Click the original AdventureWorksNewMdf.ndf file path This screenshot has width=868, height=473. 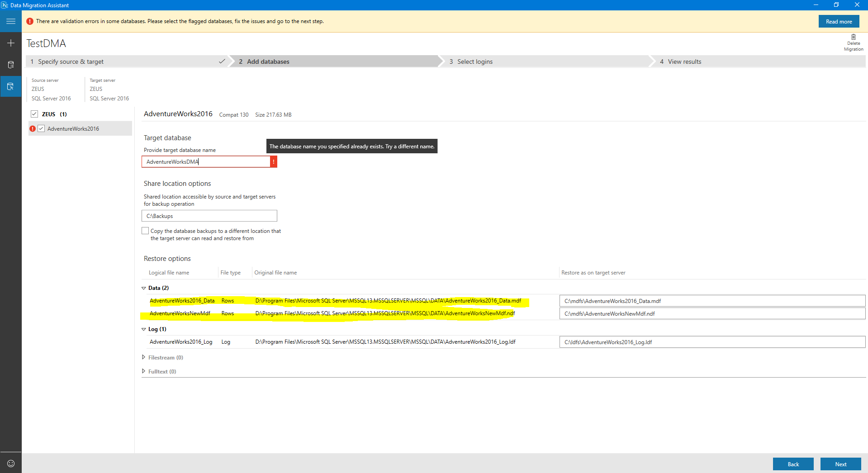[x=385, y=313]
